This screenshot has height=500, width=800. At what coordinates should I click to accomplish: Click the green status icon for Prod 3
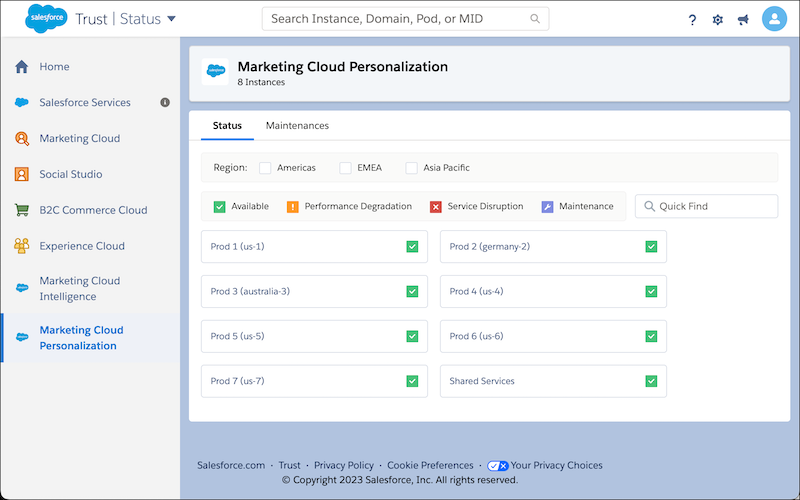pyautogui.click(x=412, y=291)
